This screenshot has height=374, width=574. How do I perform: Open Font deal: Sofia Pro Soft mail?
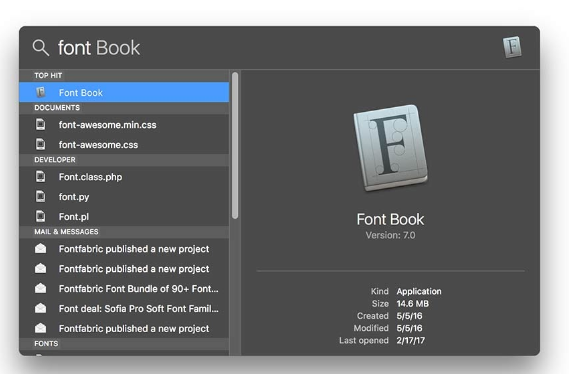[124, 308]
